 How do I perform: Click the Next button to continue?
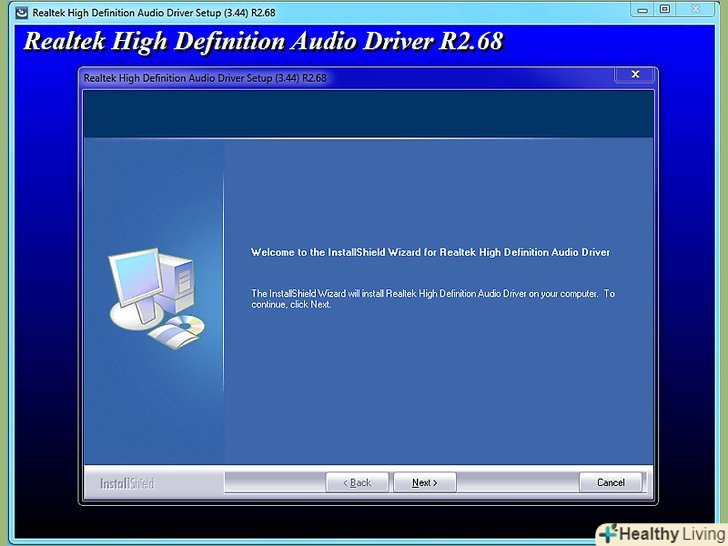424,482
